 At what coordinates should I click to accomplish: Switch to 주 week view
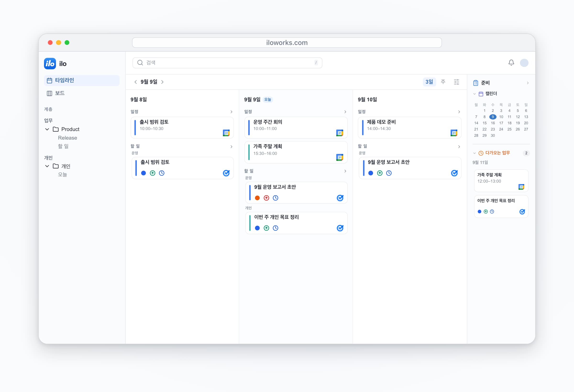click(443, 82)
